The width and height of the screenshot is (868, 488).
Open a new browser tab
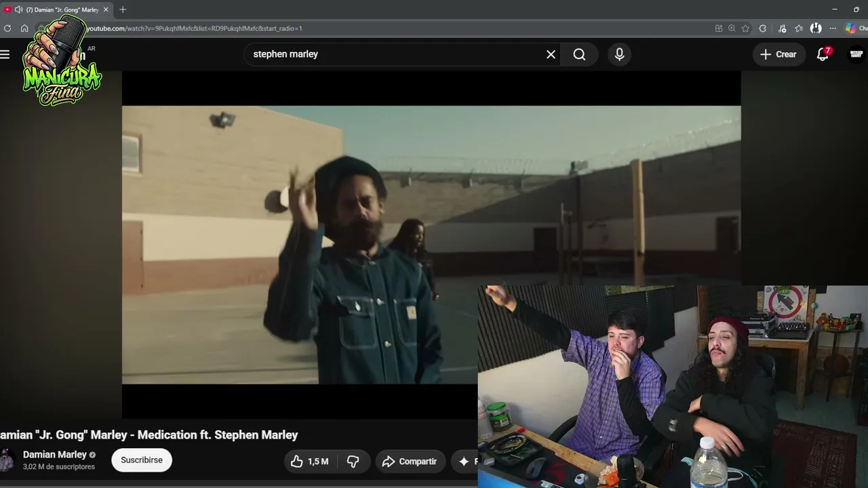coord(123,9)
